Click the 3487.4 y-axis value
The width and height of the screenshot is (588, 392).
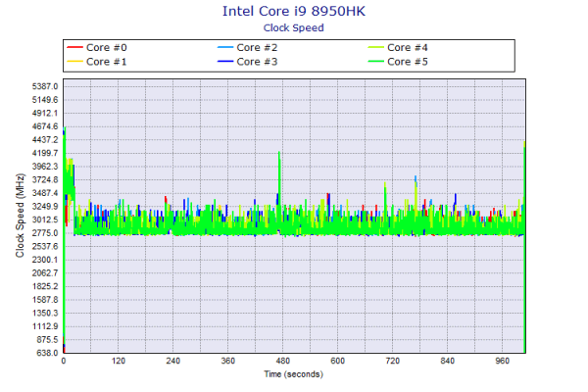45,193
